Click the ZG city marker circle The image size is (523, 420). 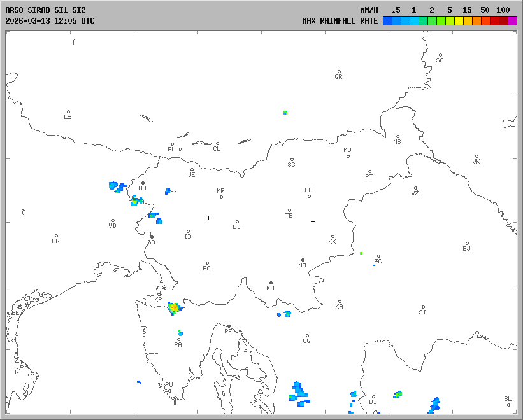pyautogui.click(x=378, y=256)
